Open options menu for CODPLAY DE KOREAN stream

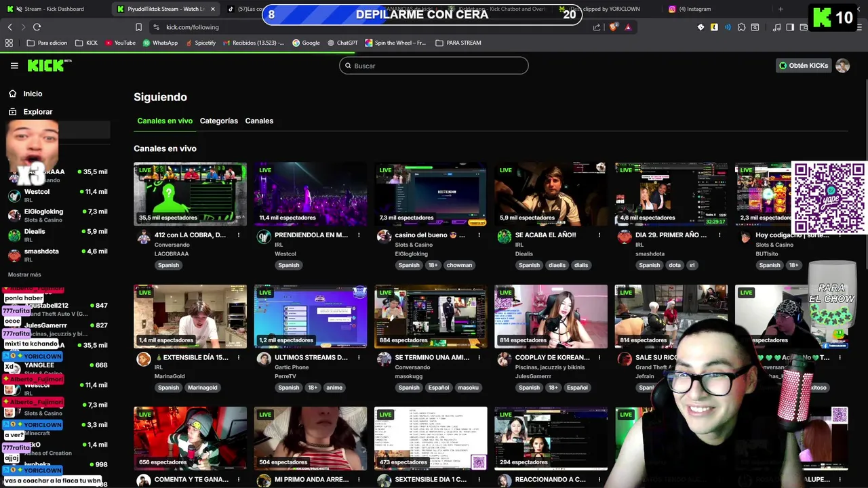pos(599,357)
